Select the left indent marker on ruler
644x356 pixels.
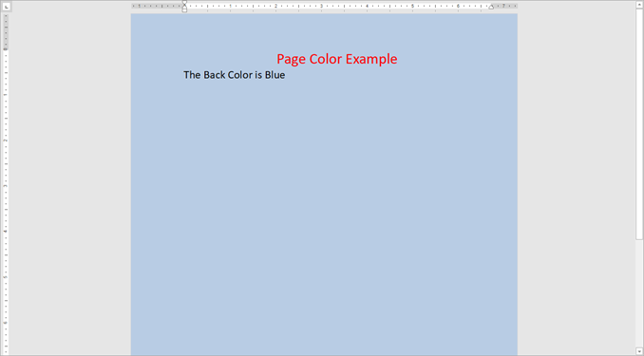184,9
